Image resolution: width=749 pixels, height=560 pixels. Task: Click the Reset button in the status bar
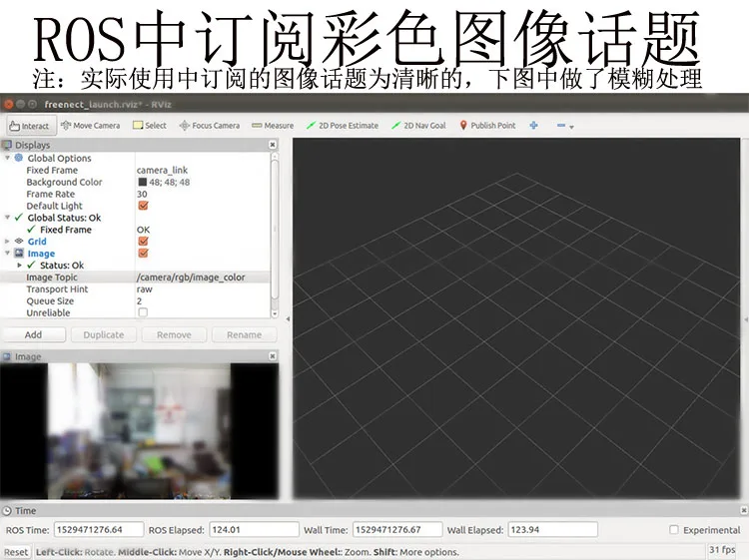[16, 552]
